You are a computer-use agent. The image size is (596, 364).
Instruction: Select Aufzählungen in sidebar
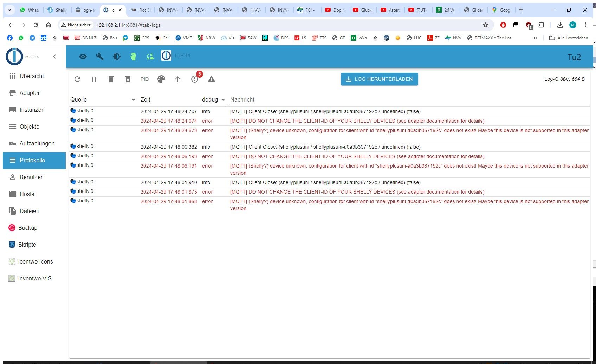point(34,143)
